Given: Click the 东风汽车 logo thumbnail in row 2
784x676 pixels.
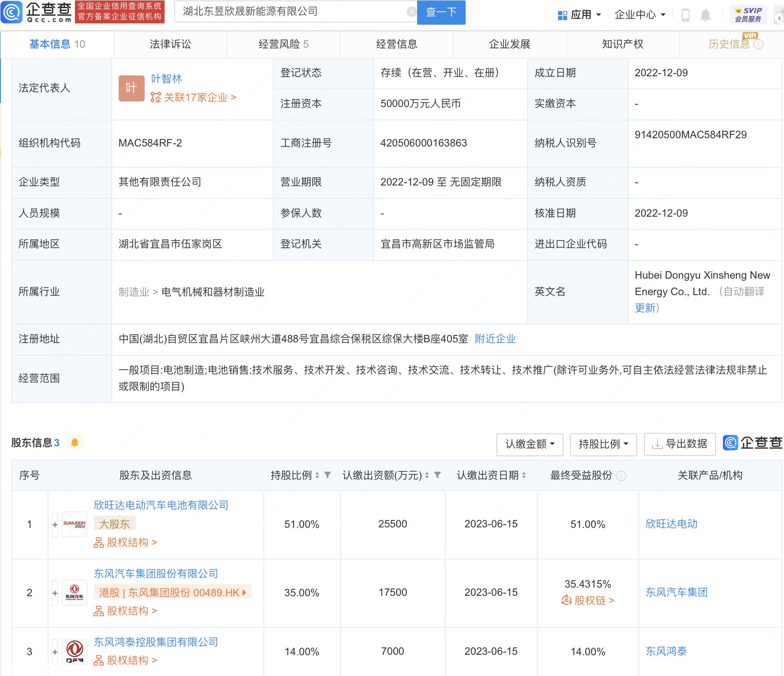Looking at the screenshot, I should click(x=75, y=593).
